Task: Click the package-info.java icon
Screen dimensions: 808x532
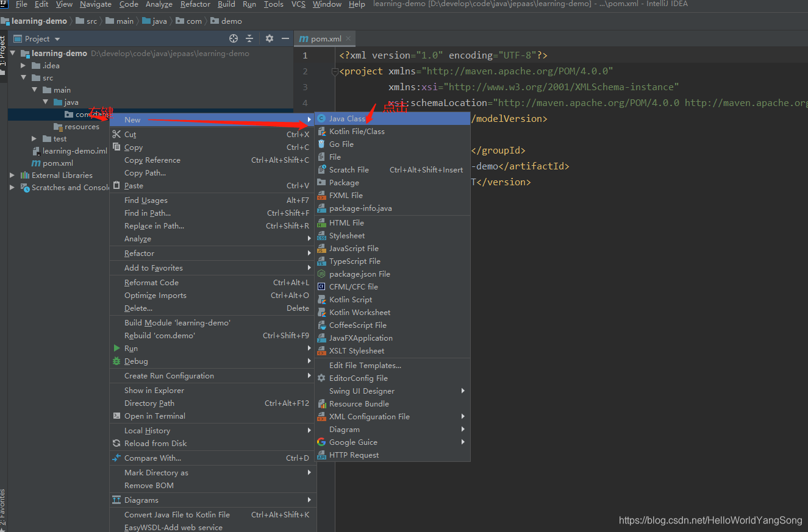Action: (x=321, y=208)
